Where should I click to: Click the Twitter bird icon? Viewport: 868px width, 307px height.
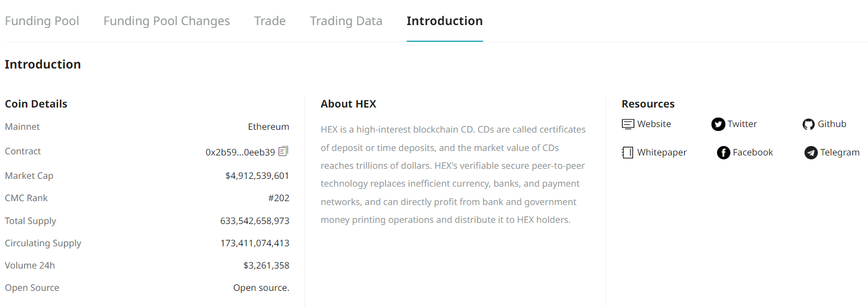(x=718, y=124)
